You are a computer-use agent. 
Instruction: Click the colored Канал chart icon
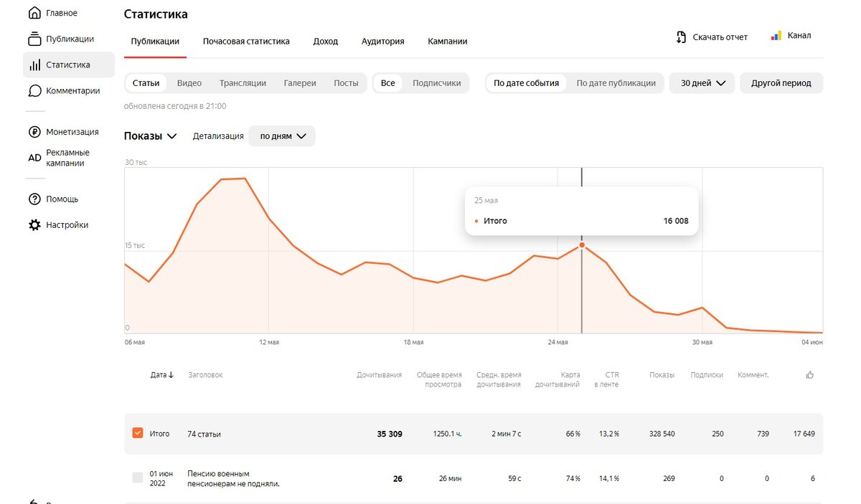click(776, 35)
